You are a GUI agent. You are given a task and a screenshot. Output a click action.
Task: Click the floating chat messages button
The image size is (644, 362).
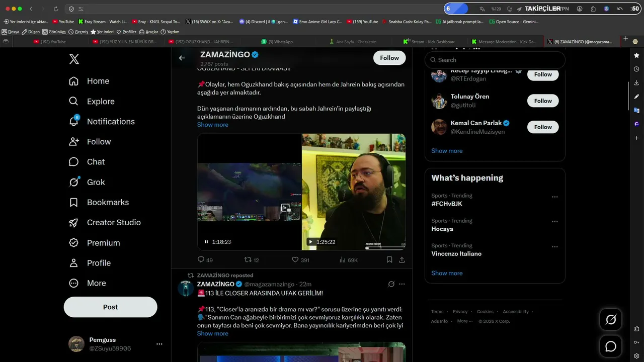coord(611,346)
